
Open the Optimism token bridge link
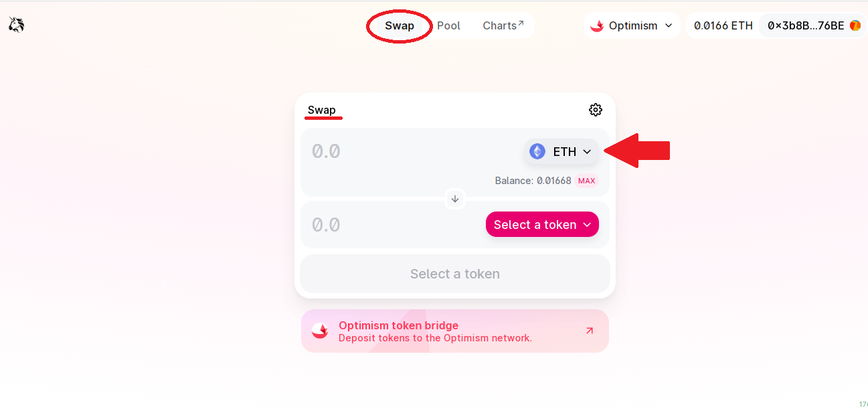pos(455,331)
